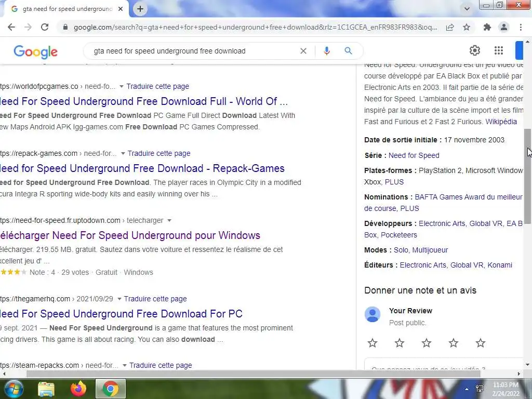Open the Need for Speed série link
Screen dimensions: 532x399
pyautogui.click(x=414, y=155)
